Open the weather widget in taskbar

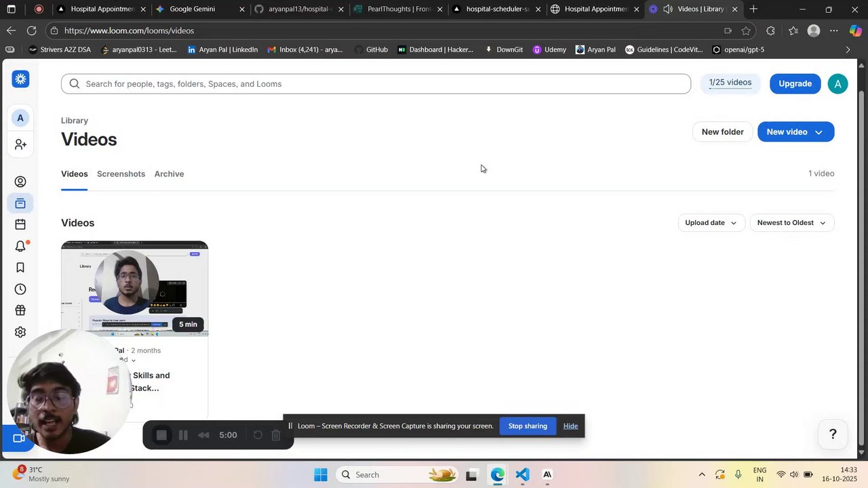tap(42, 474)
